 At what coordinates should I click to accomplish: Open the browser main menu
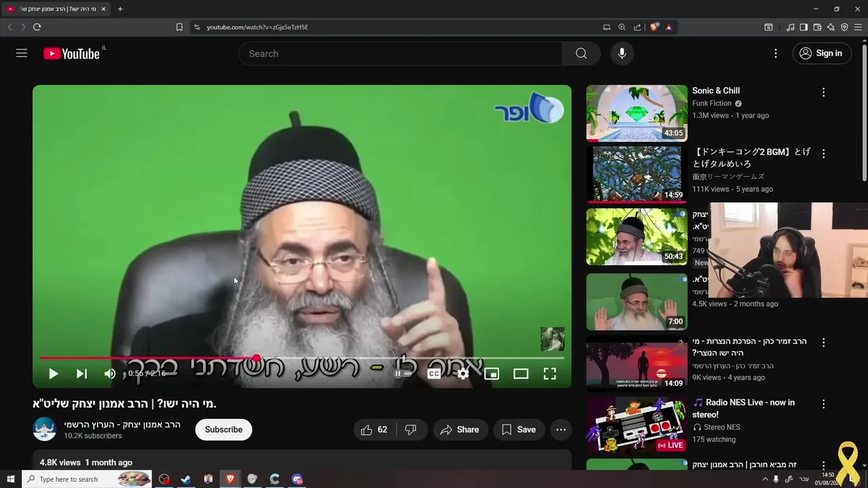(858, 27)
